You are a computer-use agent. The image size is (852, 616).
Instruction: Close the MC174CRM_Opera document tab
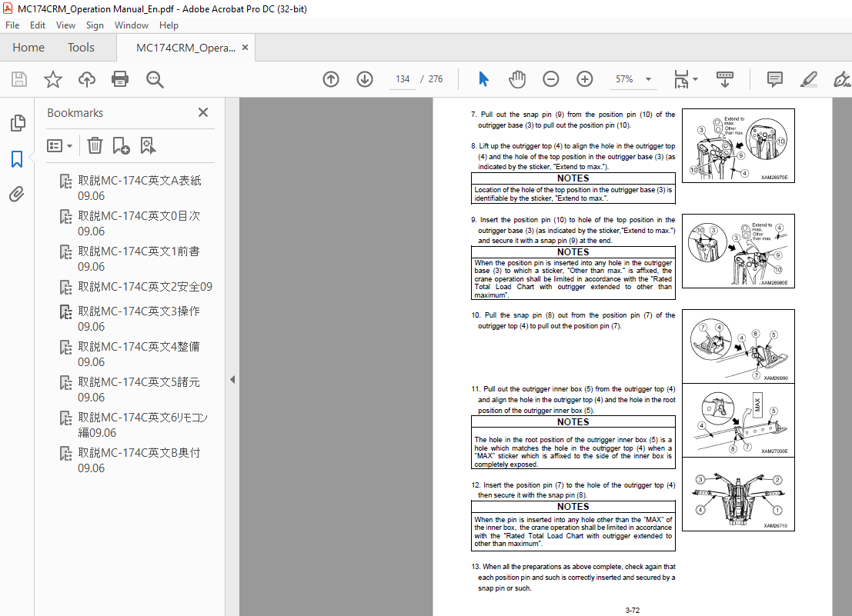(245, 47)
